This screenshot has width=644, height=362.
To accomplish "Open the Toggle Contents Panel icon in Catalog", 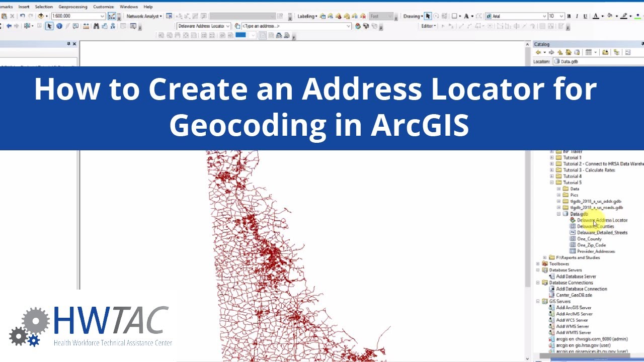I will tap(627, 52).
